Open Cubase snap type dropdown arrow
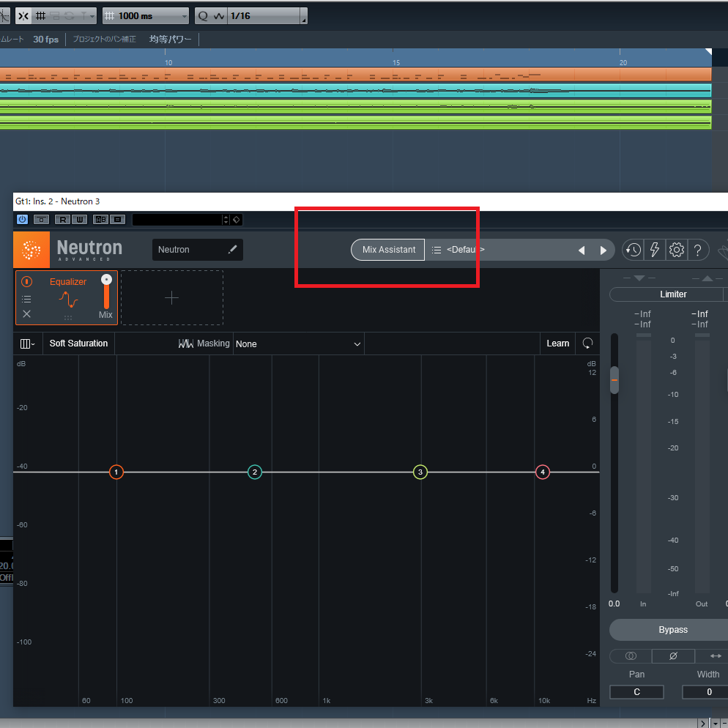The width and height of the screenshot is (728, 728). pos(92,17)
